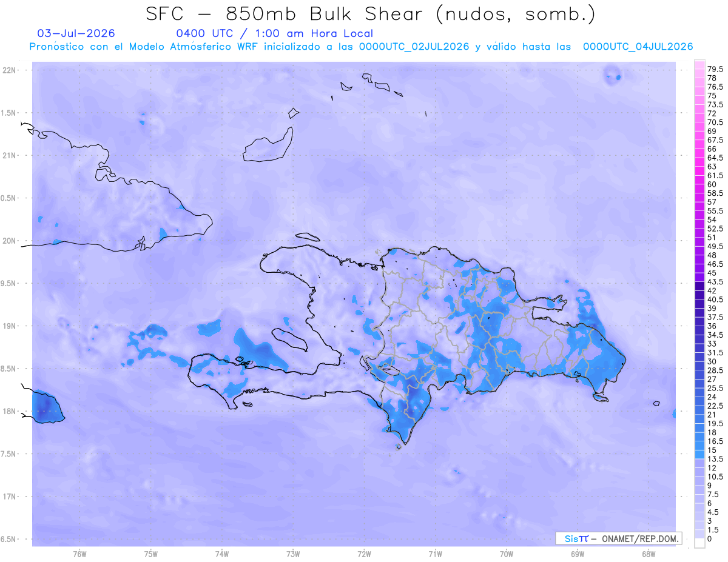Click the "18N" latitude label
Screen dimensions: 728x562
[x=10, y=411]
